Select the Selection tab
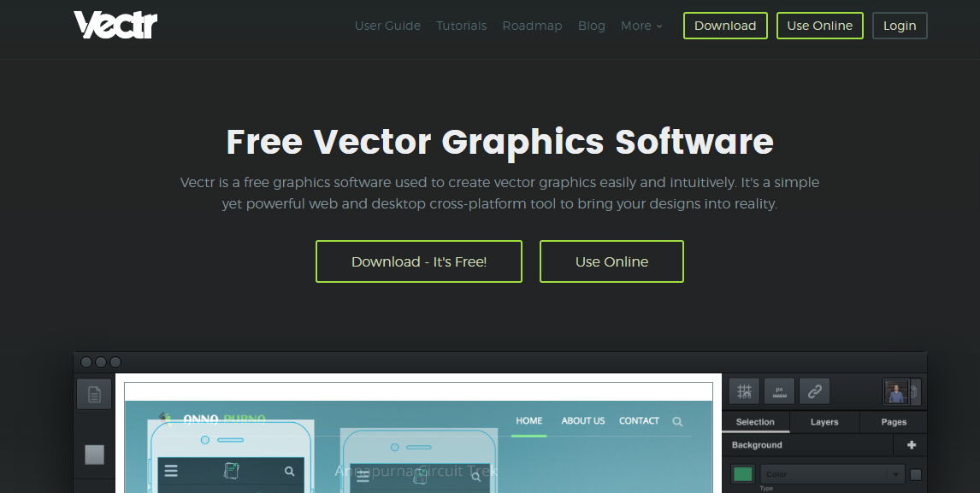 755,421
